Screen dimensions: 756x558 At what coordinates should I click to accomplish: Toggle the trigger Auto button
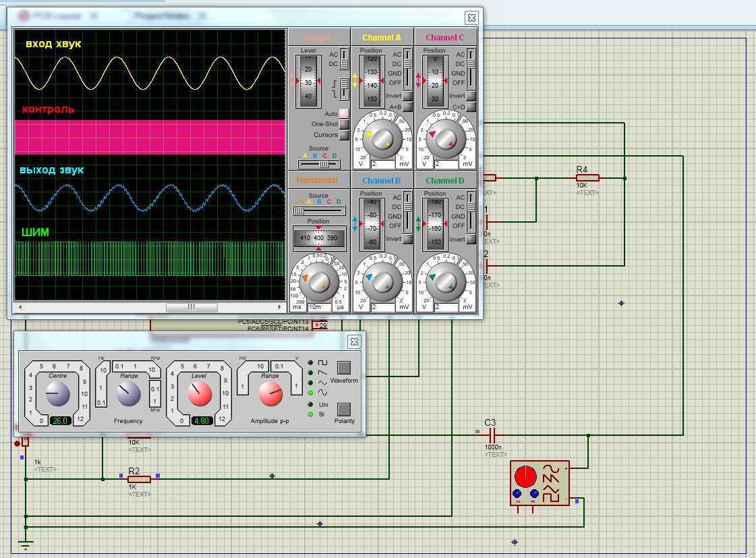(x=344, y=114)
